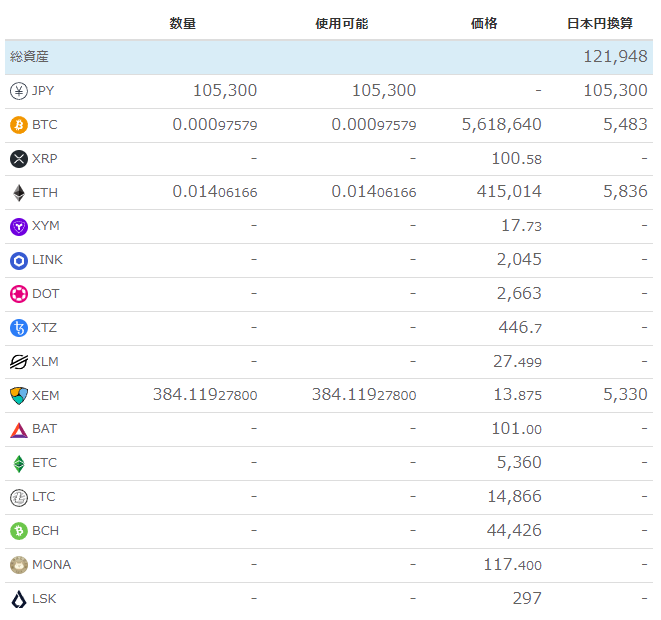Click the 総資産 row label

[x=29, y=56]
